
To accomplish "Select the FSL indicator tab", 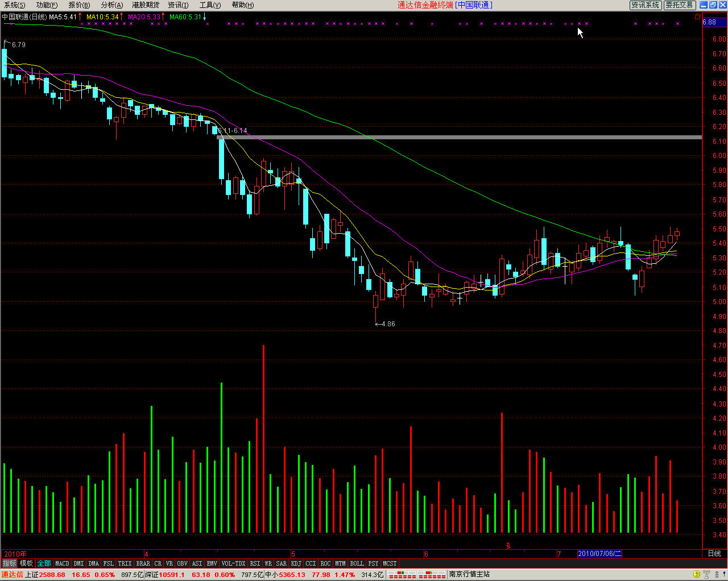I will click(x=109, y=563).
